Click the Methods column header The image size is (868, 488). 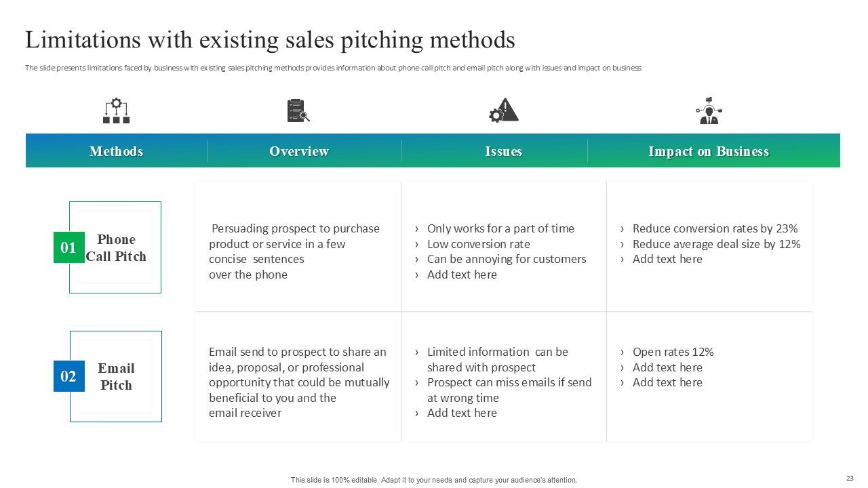click(116, 151)
